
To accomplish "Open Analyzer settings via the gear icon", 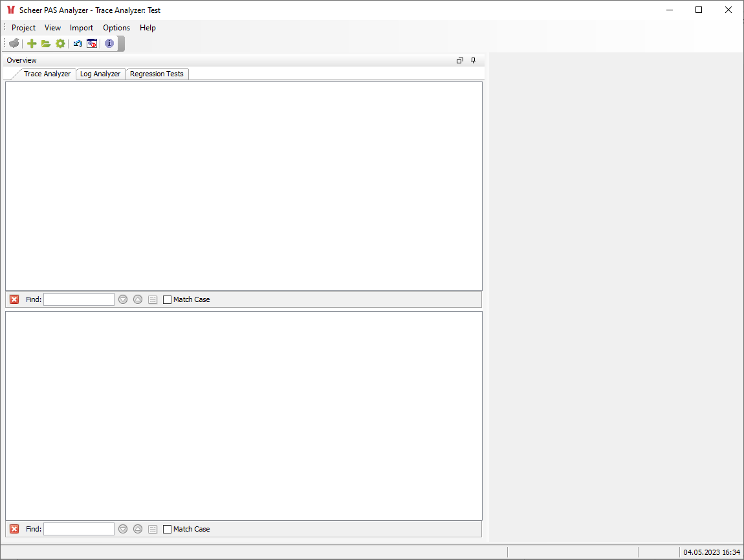I will [x=60, y=43].
